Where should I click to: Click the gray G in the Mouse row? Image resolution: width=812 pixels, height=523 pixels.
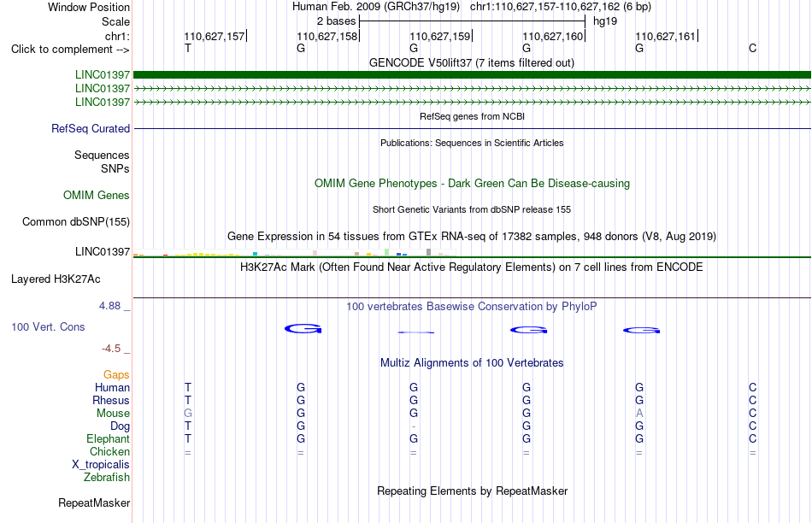(x=188, y=414)
